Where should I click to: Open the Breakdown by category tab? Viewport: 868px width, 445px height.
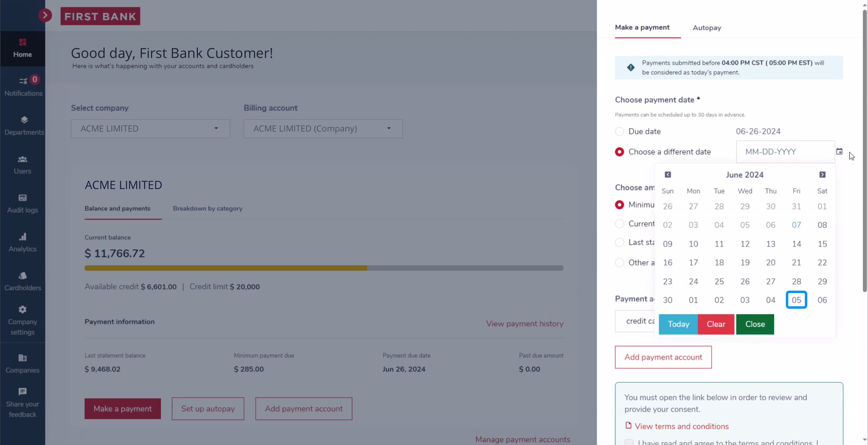point(208,208)
